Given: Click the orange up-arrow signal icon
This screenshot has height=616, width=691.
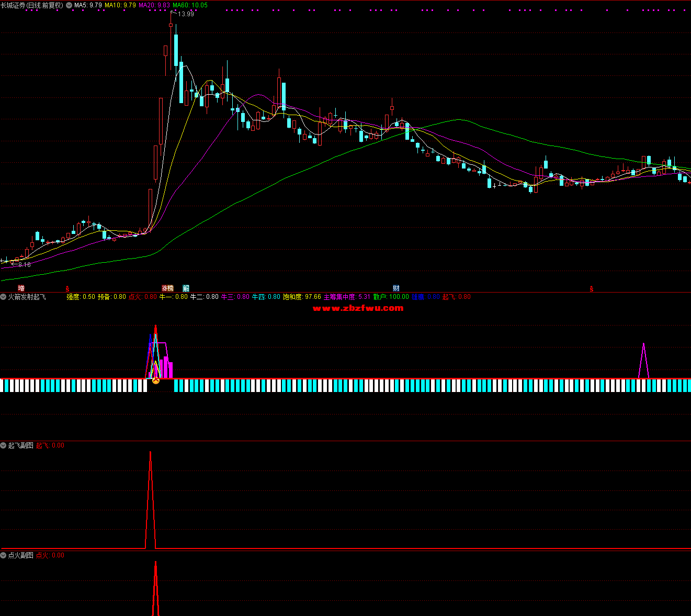Looking at the screenshot, I should [x=155, y=381].
